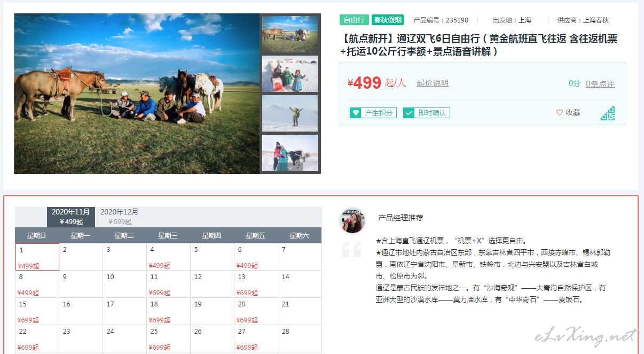Switch to 2020年12月 month tab
This screenshot has width=644, height=354.
[120, 217]
